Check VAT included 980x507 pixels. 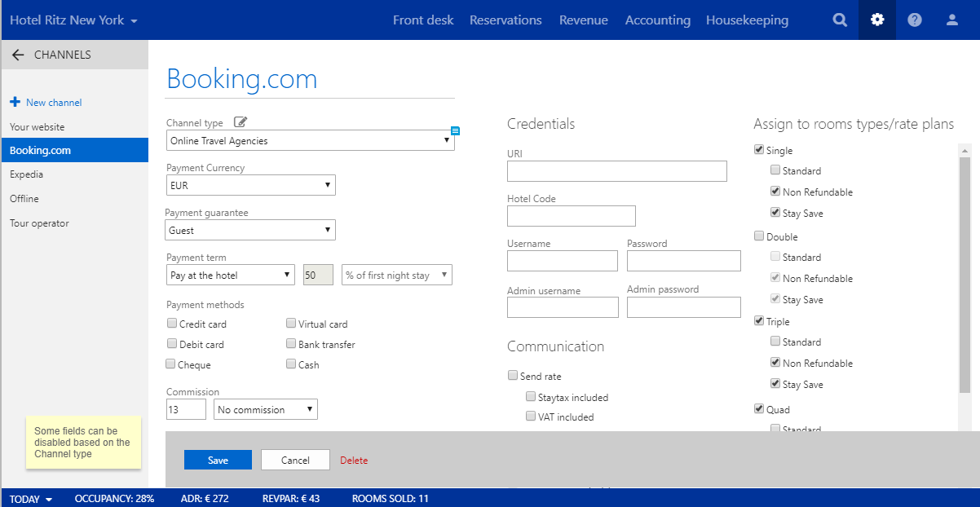point(531,417)
